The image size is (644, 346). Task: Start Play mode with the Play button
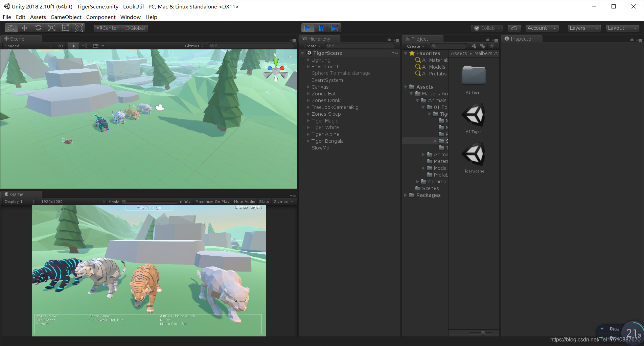tap(308, 28)
